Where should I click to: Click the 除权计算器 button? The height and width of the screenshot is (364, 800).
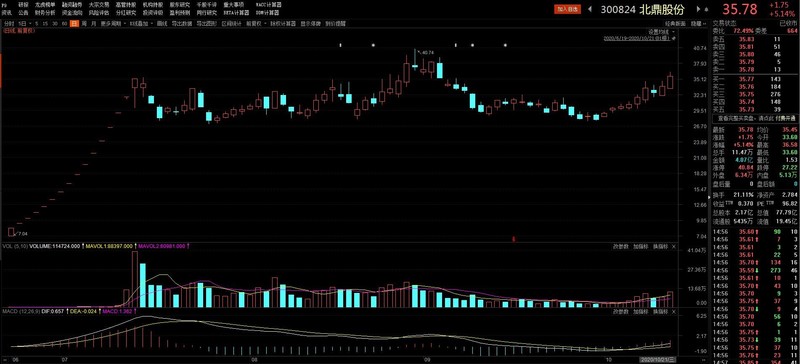tap(283, 23)
